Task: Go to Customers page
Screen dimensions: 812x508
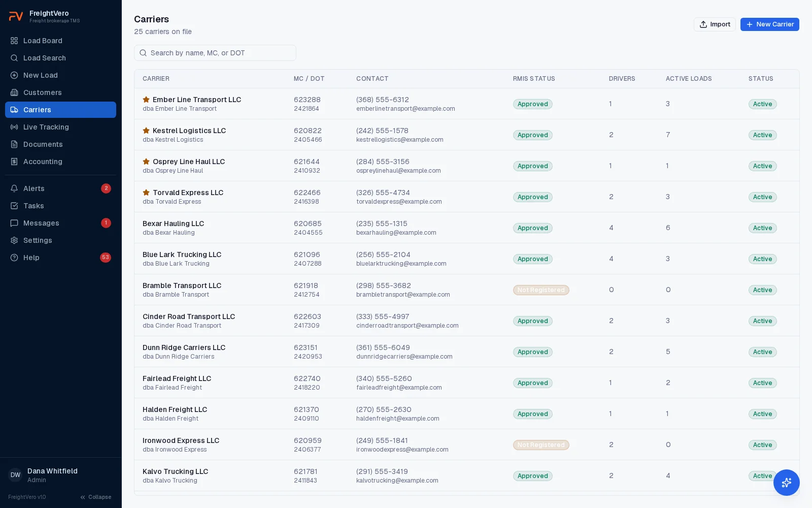Action: (x=60, y=92)
